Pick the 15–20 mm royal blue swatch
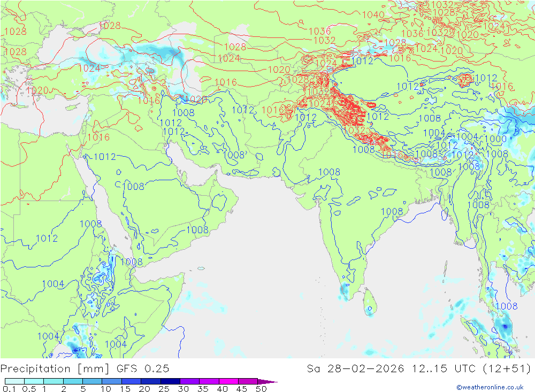Screen dimensions: 535x392 [x=131, y=381]
